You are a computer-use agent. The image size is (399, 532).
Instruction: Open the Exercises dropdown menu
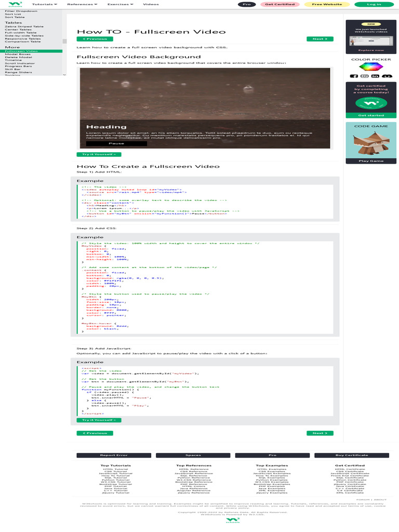pos(121,4)
